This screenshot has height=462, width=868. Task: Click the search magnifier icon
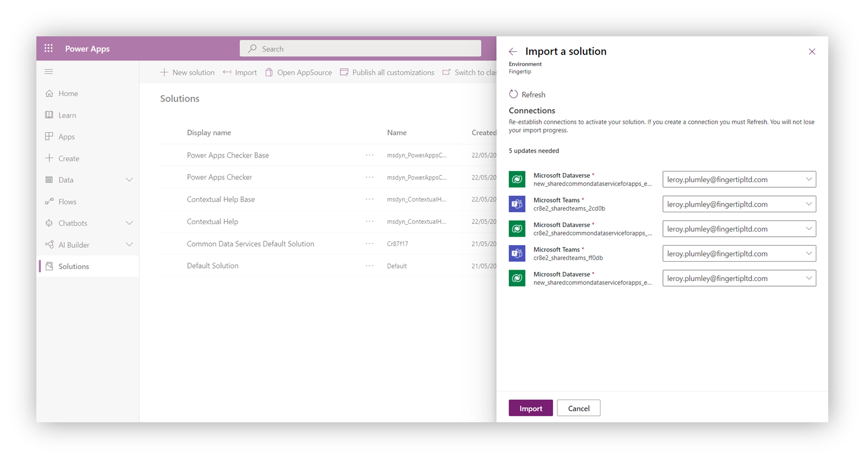pyautogui.click(x=252, y=49)
